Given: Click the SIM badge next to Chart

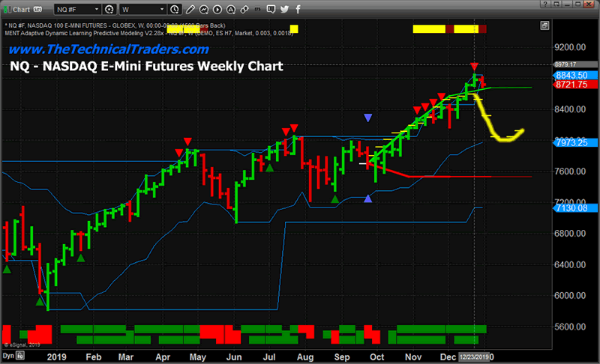Looking at the screenshot, I should click(x=37, y=9).
